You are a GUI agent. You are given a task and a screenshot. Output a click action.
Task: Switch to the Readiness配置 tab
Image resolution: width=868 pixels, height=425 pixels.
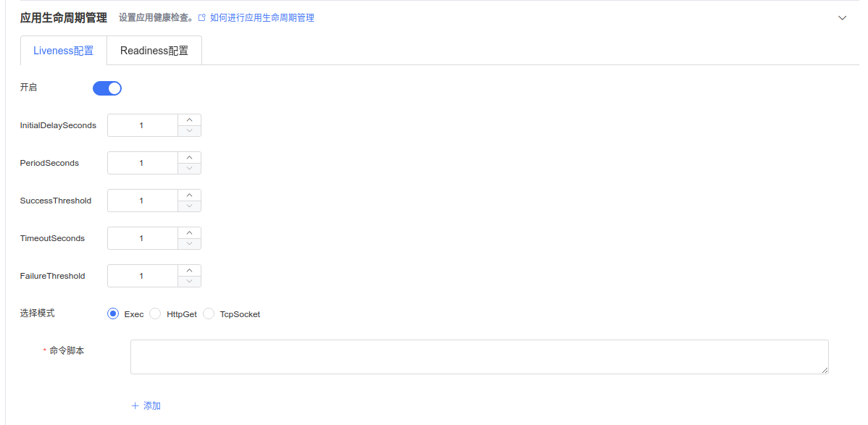154,51
